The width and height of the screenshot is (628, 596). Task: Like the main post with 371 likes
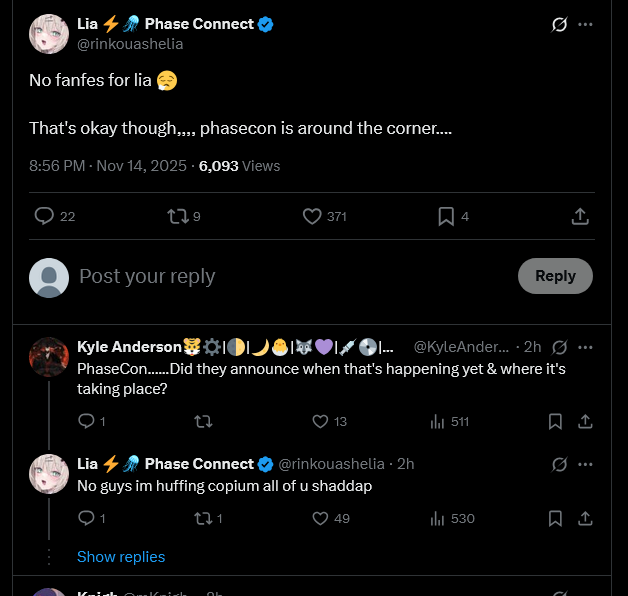324,216
